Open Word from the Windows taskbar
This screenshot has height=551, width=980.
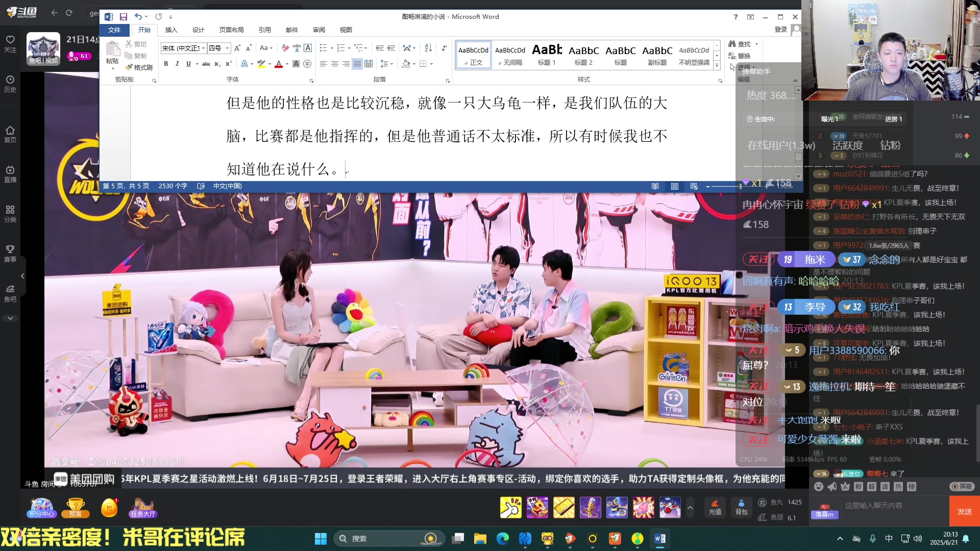click(x=660, y=538)
